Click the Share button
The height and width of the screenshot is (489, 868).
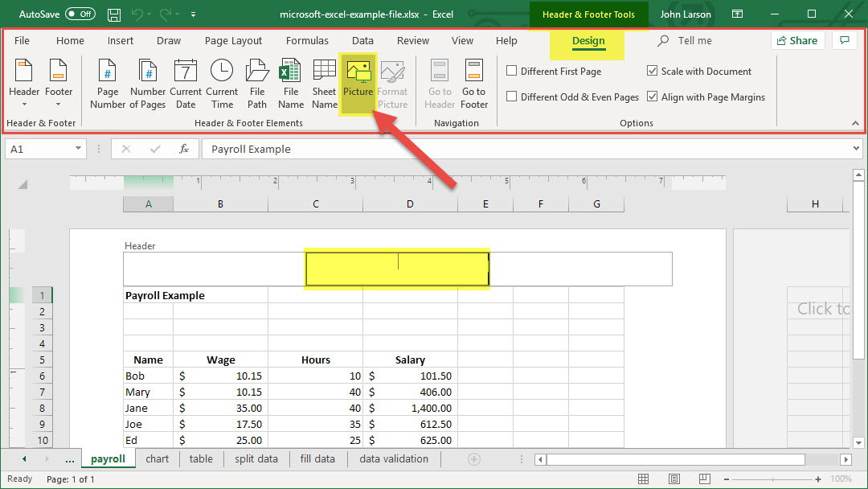coord(797,41)
